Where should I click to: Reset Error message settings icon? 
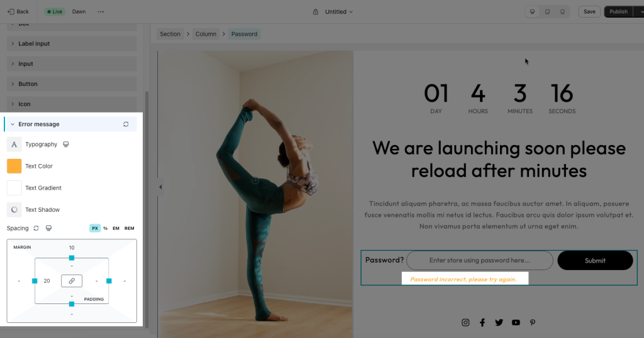pos(126,124)
